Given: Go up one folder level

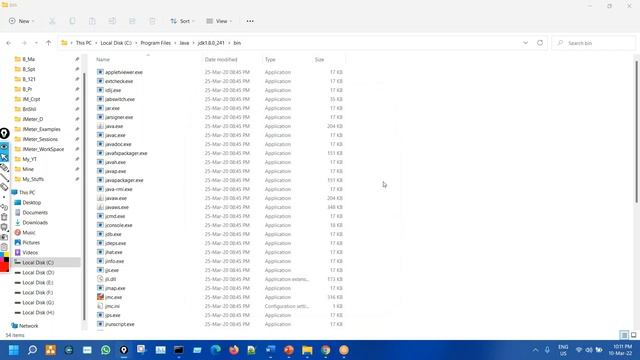Looking at the screenshot, I should tap(49, 43).
